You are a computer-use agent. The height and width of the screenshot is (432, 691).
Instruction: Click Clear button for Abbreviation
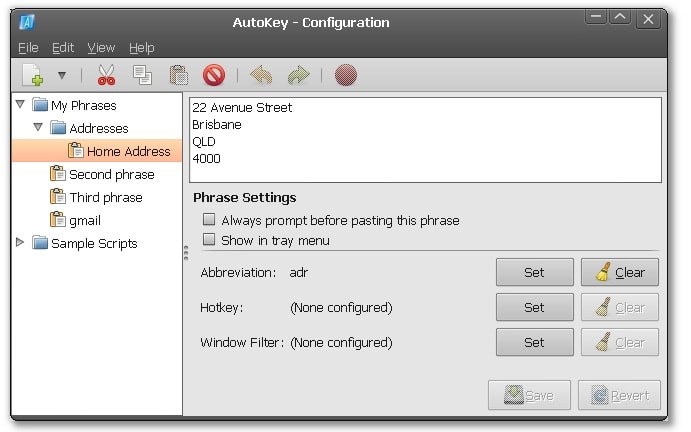[x=620, y=272]
